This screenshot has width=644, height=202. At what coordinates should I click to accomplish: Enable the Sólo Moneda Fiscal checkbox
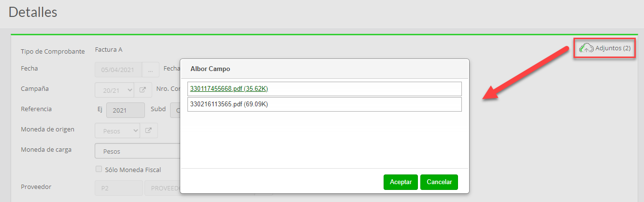(x=99, y=169)
